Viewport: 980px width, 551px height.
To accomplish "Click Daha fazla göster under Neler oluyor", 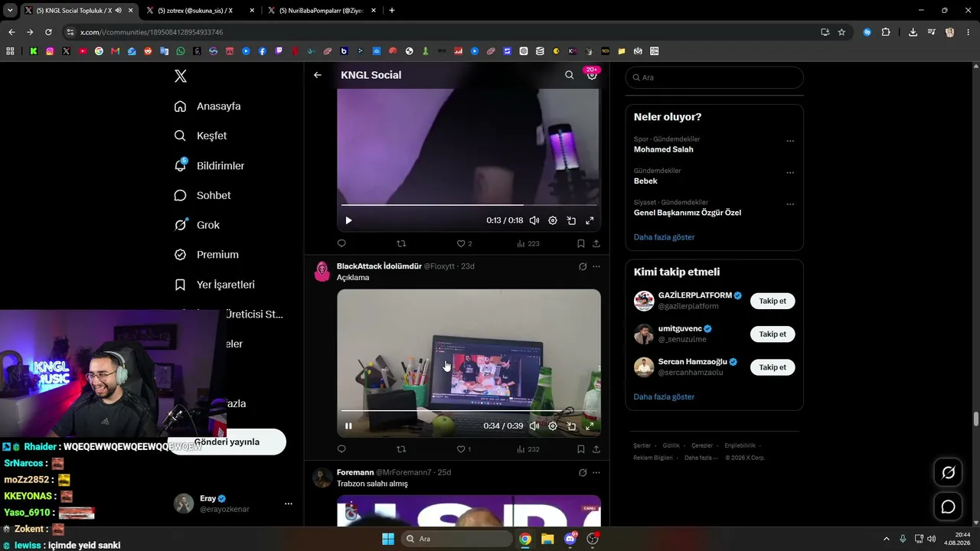I will (x=664, y=237).
